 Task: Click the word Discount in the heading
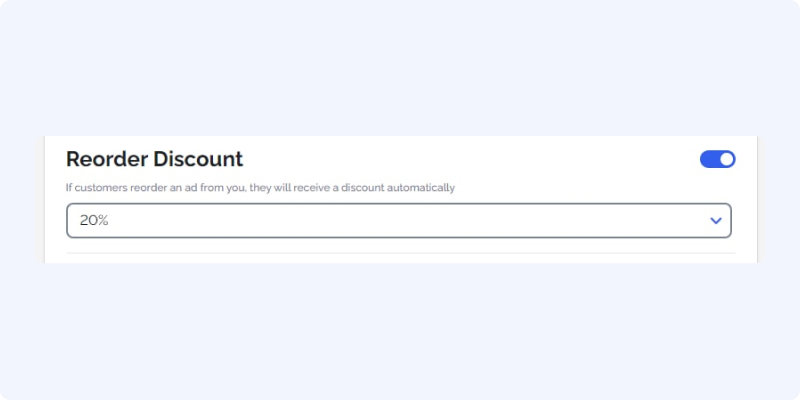tap(198, 159)
